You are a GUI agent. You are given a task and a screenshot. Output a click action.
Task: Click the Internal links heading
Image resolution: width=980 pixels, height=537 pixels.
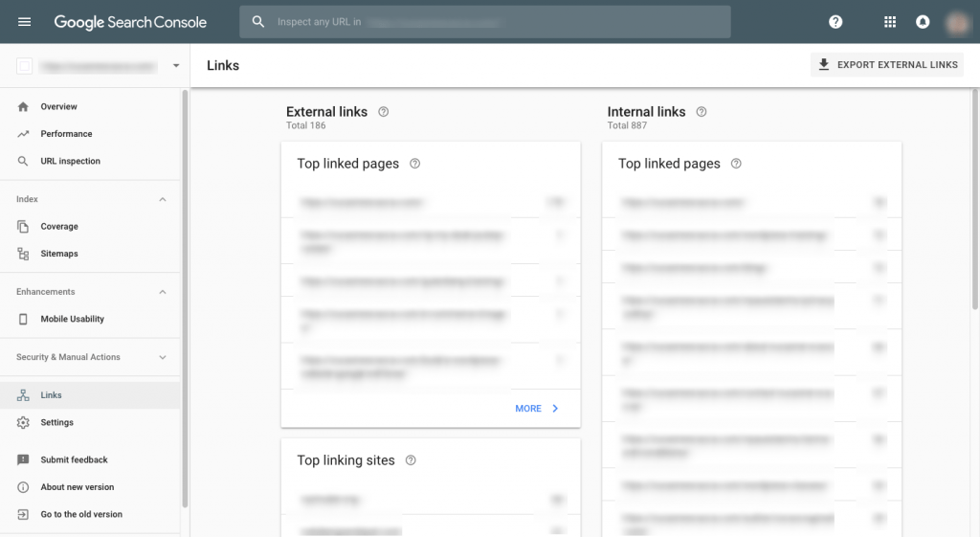pos(646,112)
